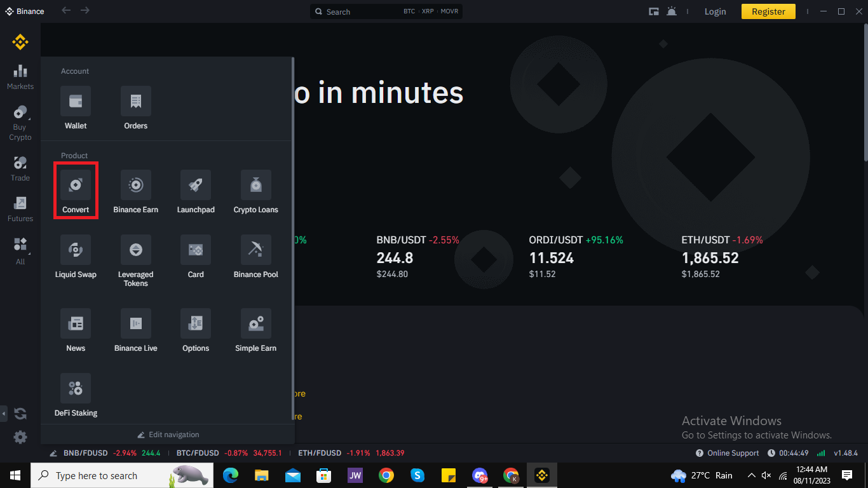Screen dimensions: 868x488
Task: Open the settings gear in sidebar
Action: coord(20,437)
